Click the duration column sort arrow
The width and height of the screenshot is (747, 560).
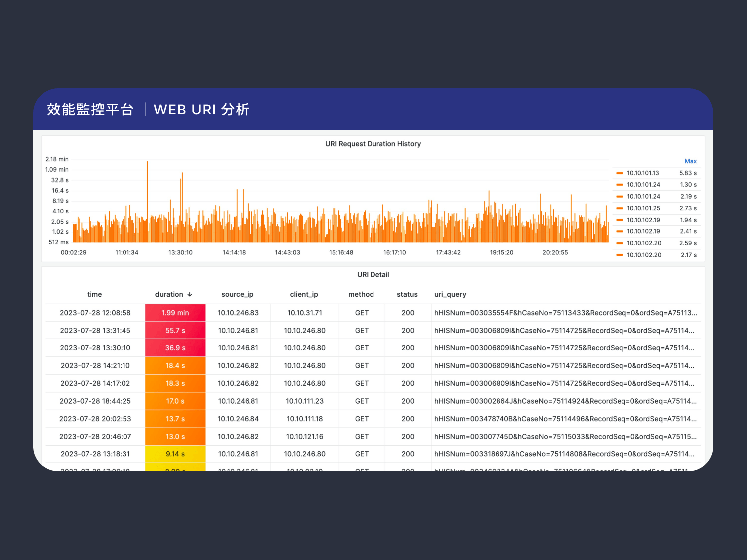pyautogui.click(x=190, y=295)
